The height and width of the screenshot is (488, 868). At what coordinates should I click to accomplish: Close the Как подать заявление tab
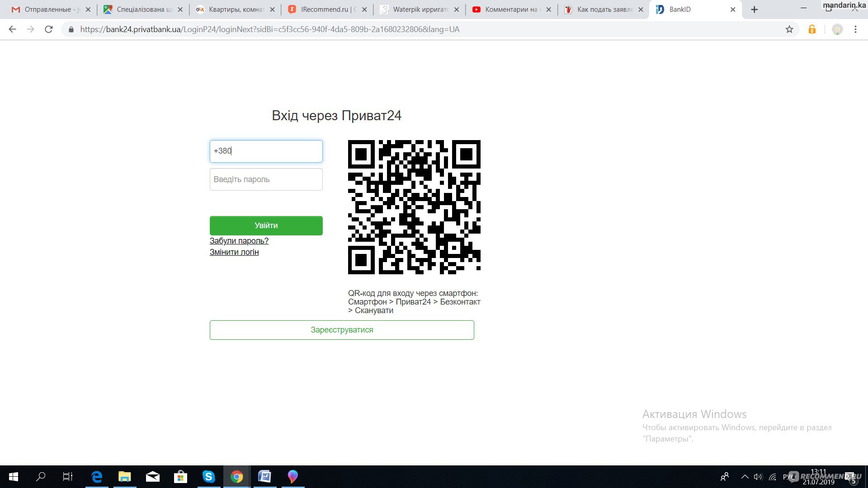641,9
